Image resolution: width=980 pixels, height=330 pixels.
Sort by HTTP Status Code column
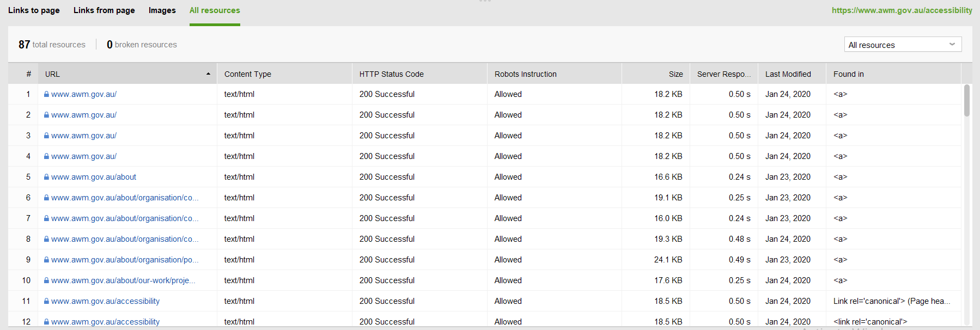click(419, 74)
